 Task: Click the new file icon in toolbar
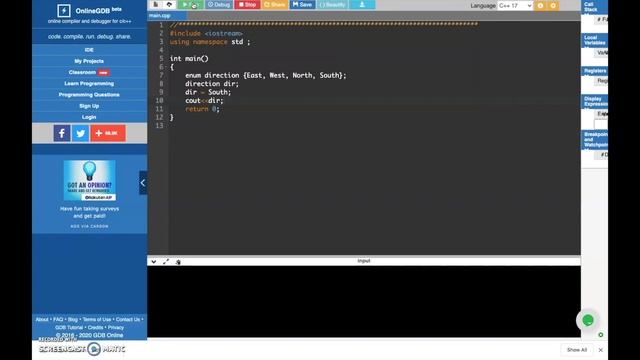click(x=156, y=4)
